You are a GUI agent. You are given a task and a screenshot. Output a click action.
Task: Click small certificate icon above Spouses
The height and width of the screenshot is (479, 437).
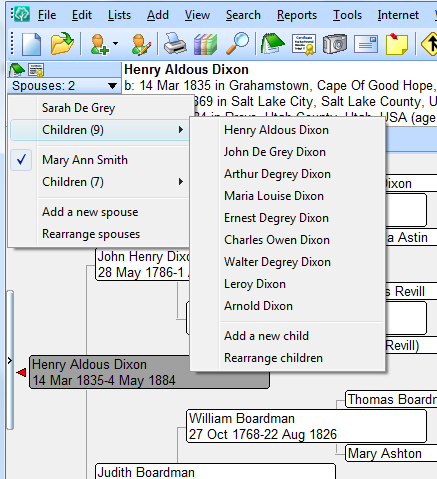pyautogui.click(x=36, y=70)
